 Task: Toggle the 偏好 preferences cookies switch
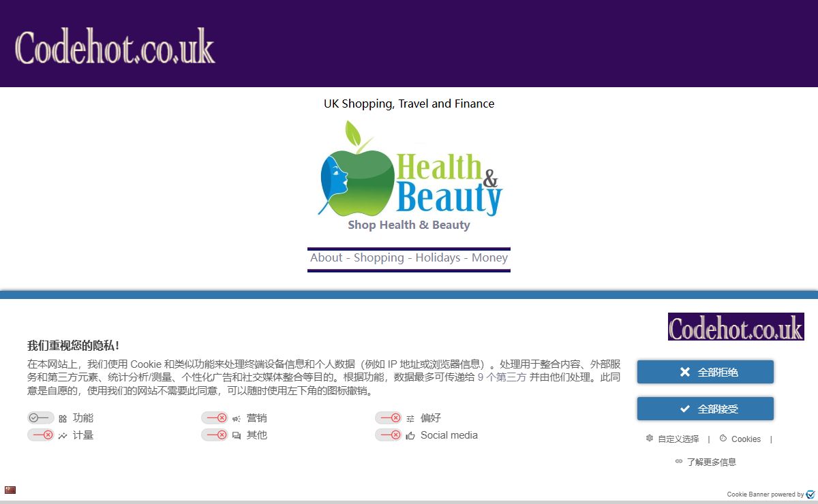click(388, 418)
